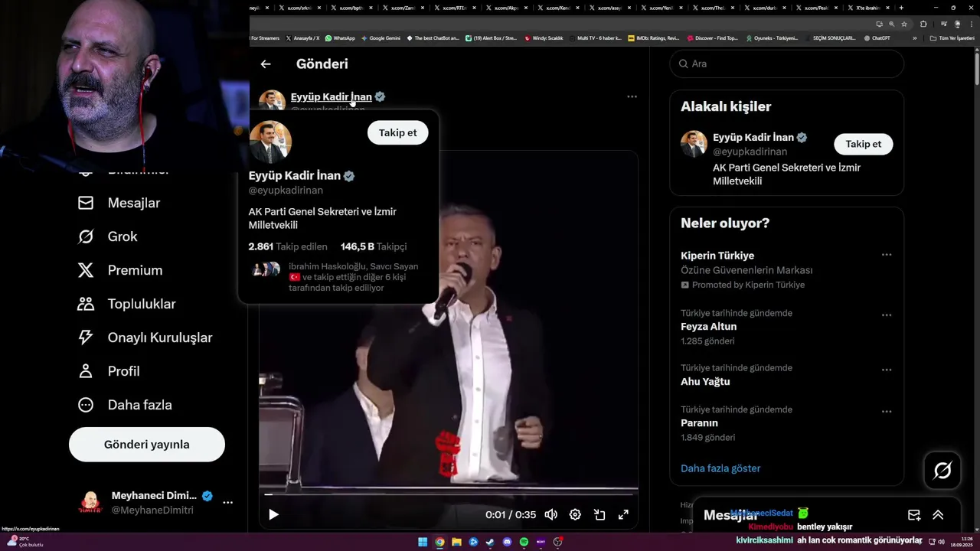Seek the video progress bar
This screenshot has height=551, width=980.
448,494
